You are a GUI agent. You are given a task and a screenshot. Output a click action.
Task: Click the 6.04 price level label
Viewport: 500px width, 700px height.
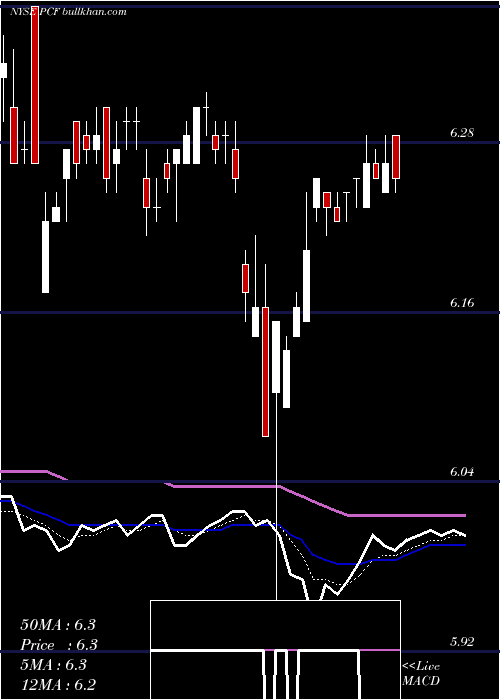(x=462, y=472)
